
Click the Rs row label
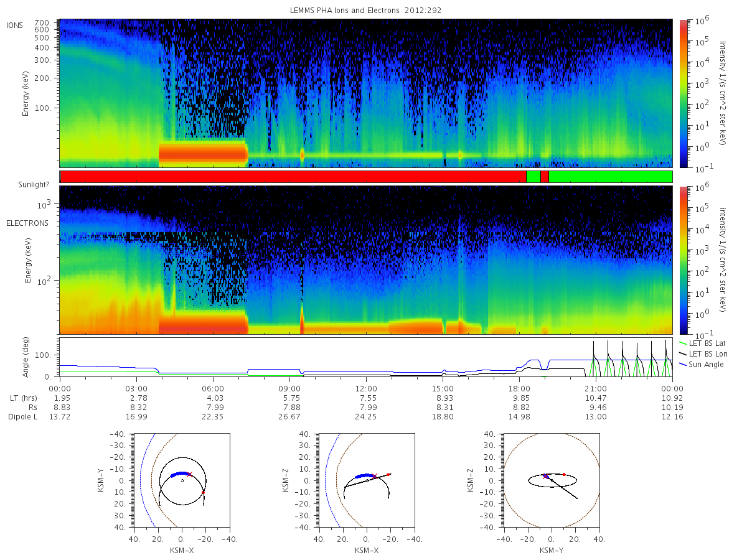pyautogui.click(x=32, y=407)
